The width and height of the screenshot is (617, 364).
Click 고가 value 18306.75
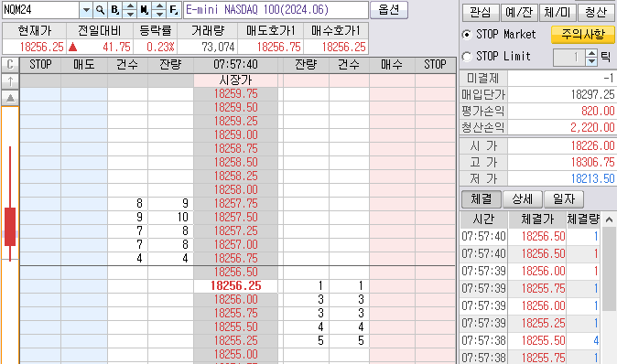pos(561,163)
